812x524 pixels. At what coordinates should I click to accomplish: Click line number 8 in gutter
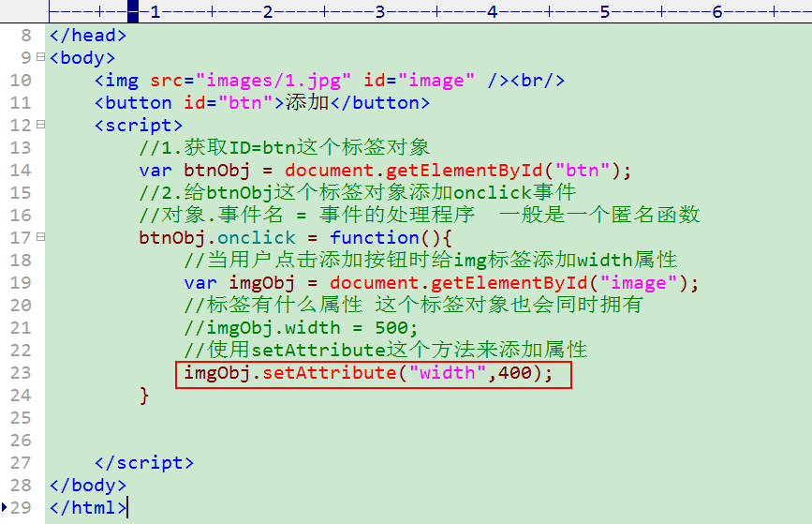click(26, 36)
